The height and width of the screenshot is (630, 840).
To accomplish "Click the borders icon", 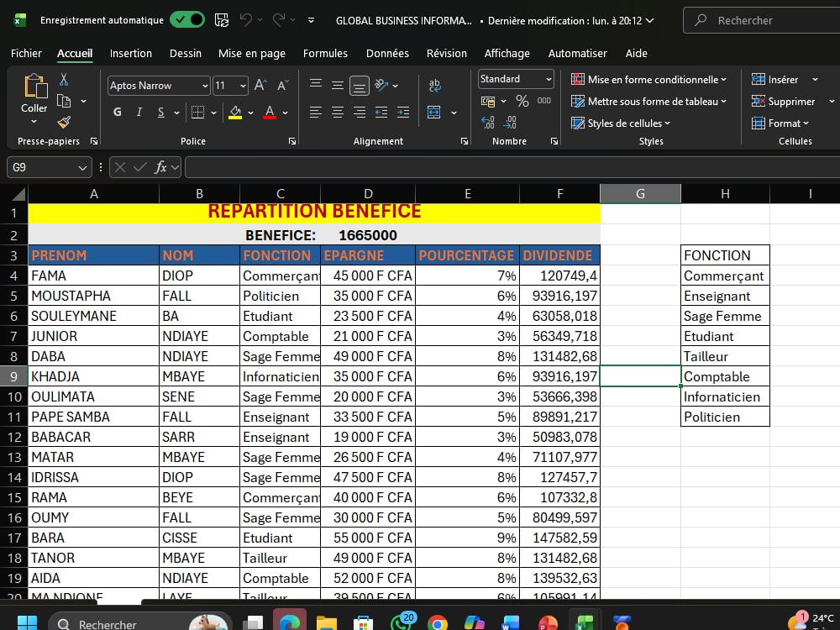I will [197, 112].
